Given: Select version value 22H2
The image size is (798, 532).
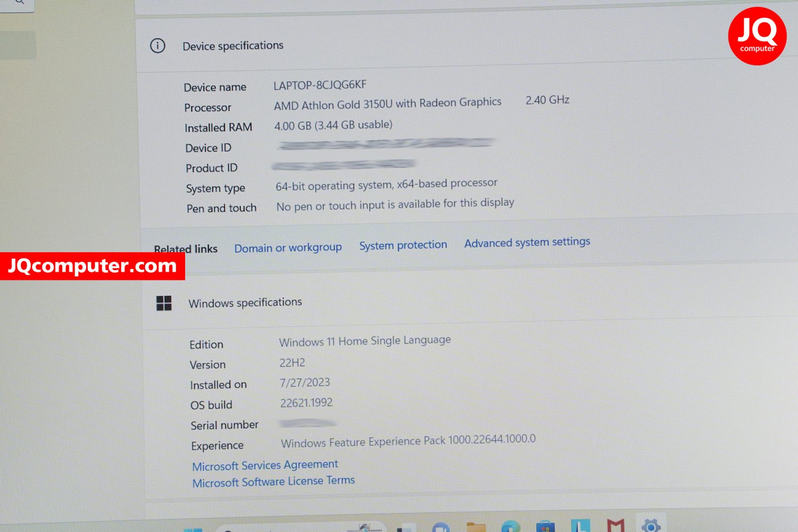Looking at the screenshot, I should [x=292, y=363].
